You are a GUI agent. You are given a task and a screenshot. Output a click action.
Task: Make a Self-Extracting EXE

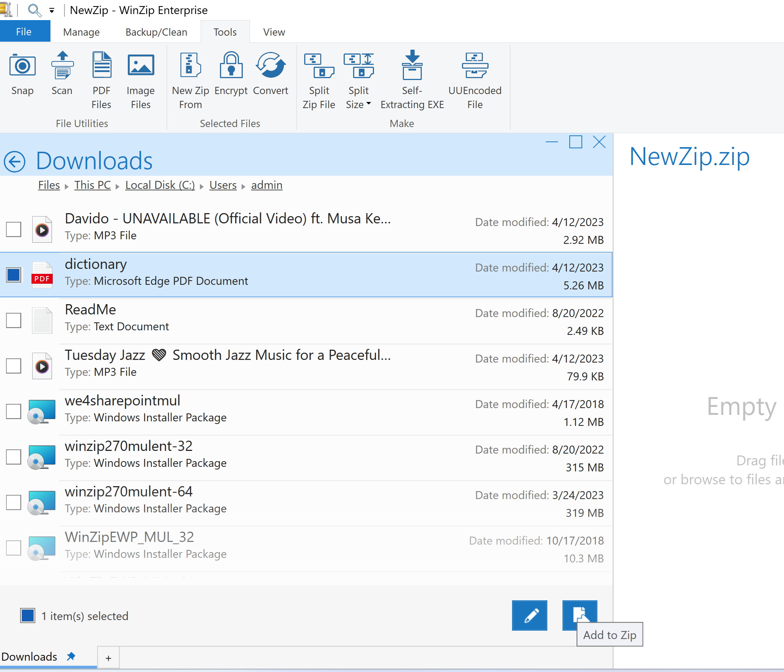412,80
